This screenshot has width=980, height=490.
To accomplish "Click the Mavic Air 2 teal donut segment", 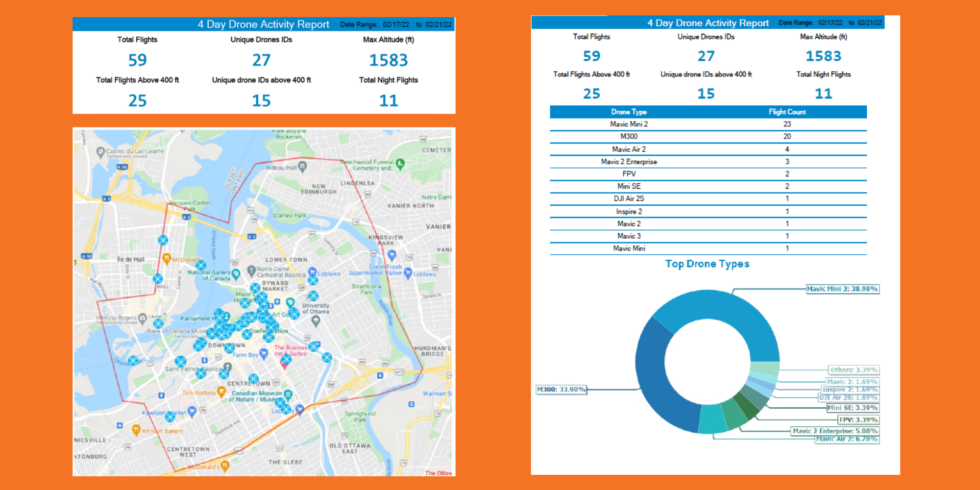I will [712, 419].
